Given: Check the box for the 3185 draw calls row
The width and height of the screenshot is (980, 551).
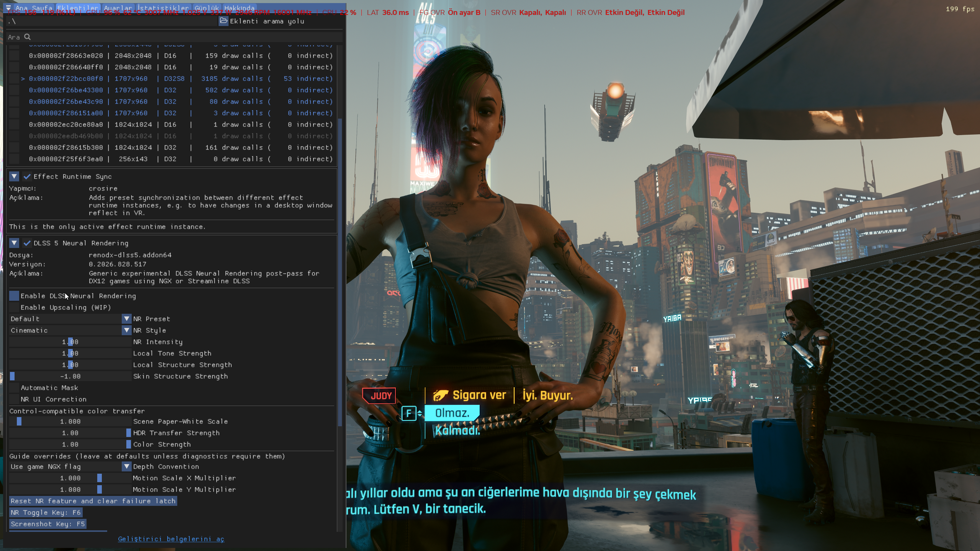Looking at the screenshot, I should click(14, 79).
